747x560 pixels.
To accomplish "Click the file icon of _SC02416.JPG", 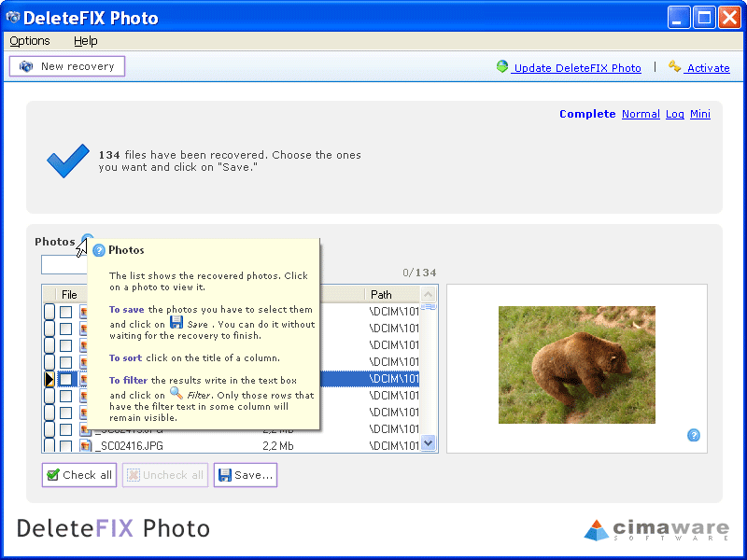I will point(86,446).
